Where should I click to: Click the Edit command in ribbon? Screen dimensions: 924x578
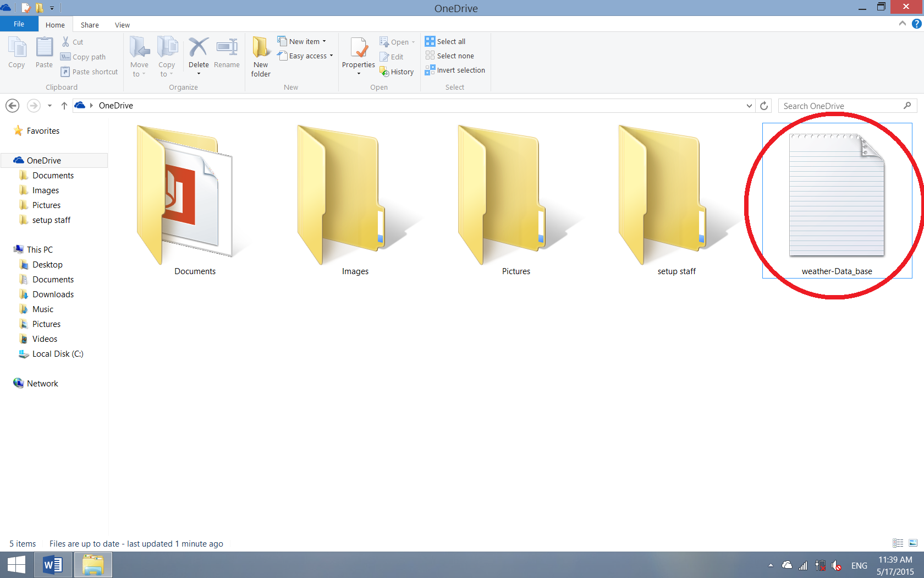point(392,57)
